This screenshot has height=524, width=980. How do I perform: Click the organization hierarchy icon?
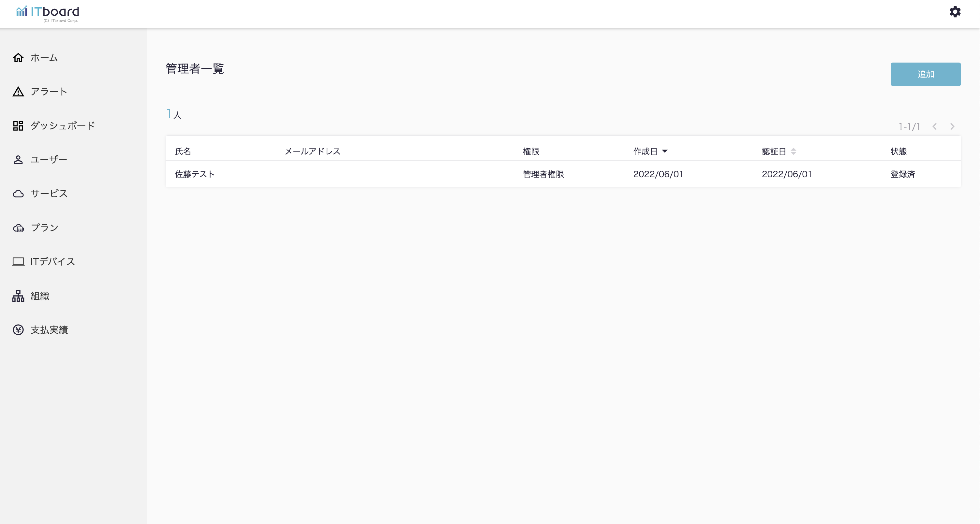pyautogui.click(x=18, y=296)
